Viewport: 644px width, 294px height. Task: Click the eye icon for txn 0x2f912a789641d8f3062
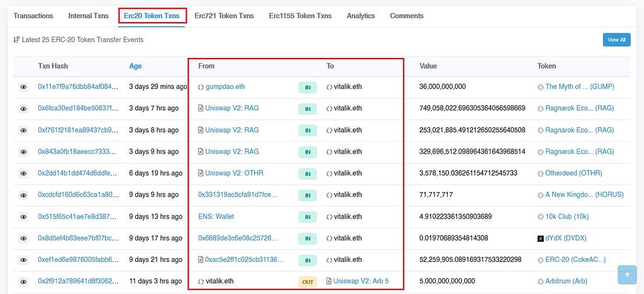23,281
